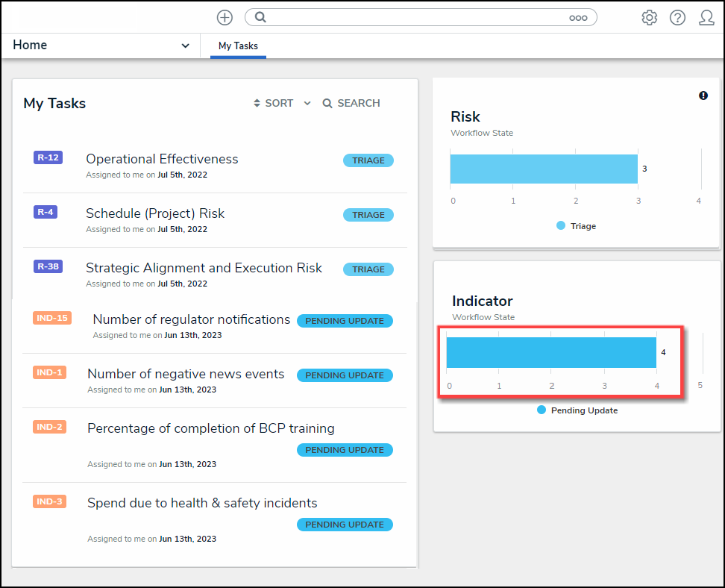
Task: Open Percentage of completion of BCP training
Action: (x=211, y=428)
